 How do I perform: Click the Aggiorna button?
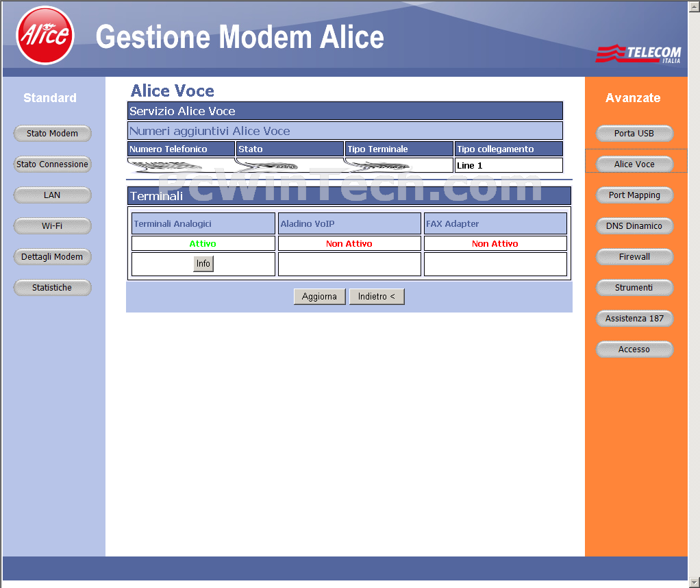click(320, 297)
